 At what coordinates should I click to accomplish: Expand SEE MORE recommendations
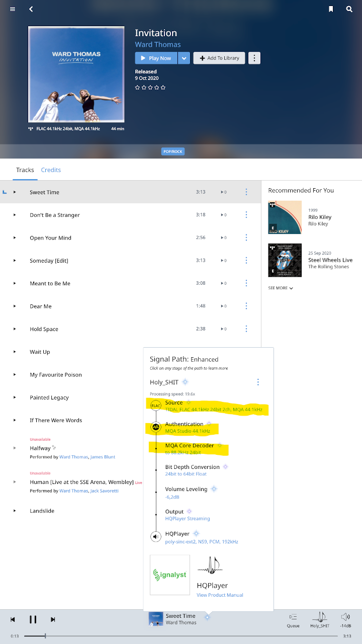281,288
